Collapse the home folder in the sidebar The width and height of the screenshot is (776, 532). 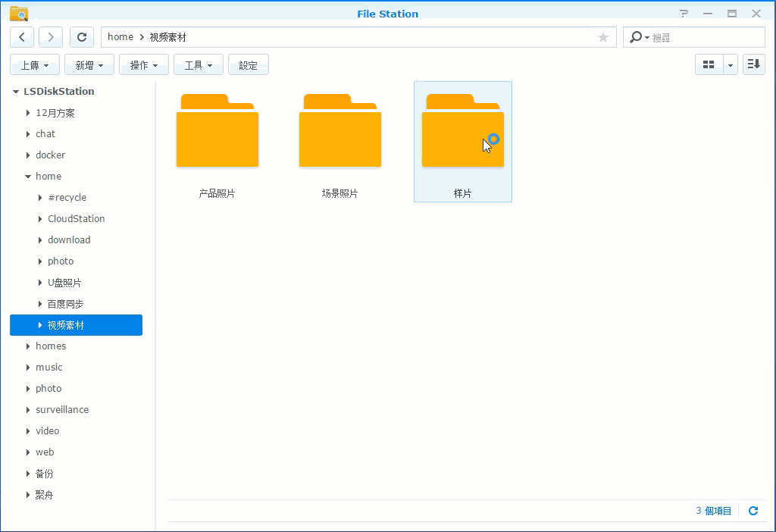(27, 176)
